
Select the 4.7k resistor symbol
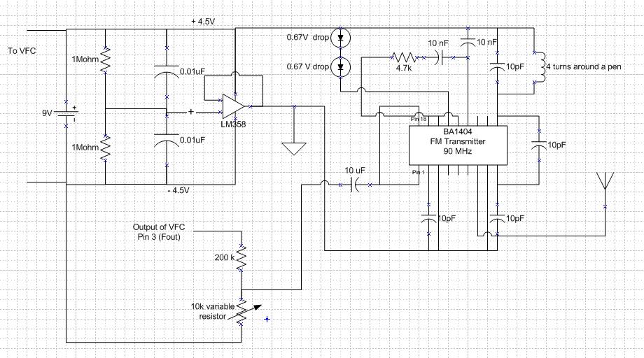[x=404, y=57]
